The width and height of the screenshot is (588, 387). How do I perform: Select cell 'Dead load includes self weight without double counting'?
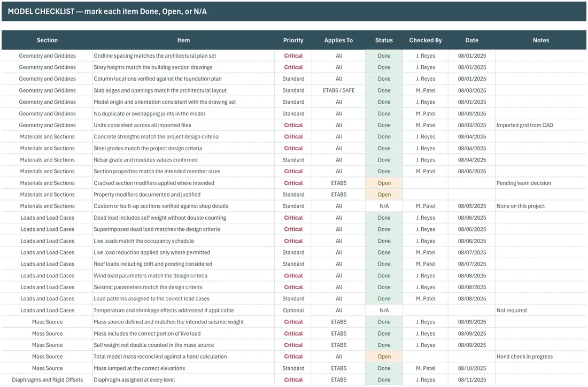pos(183,218)
